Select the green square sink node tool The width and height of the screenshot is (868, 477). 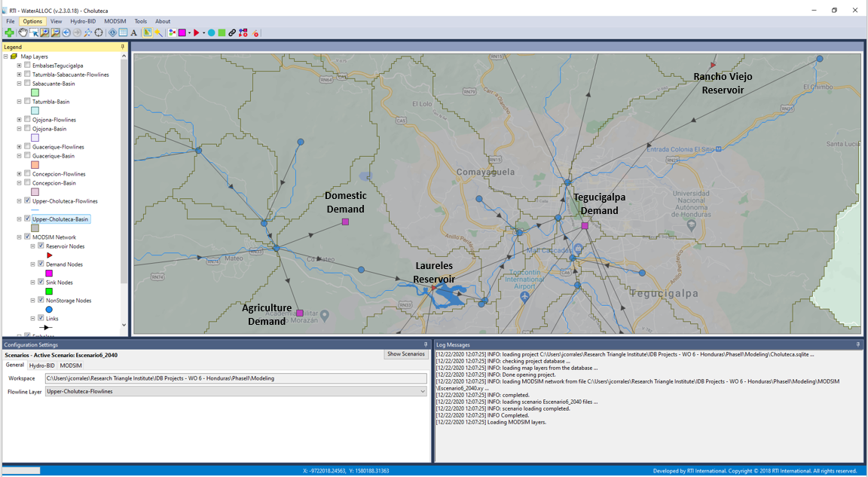[x=222, y=32]
